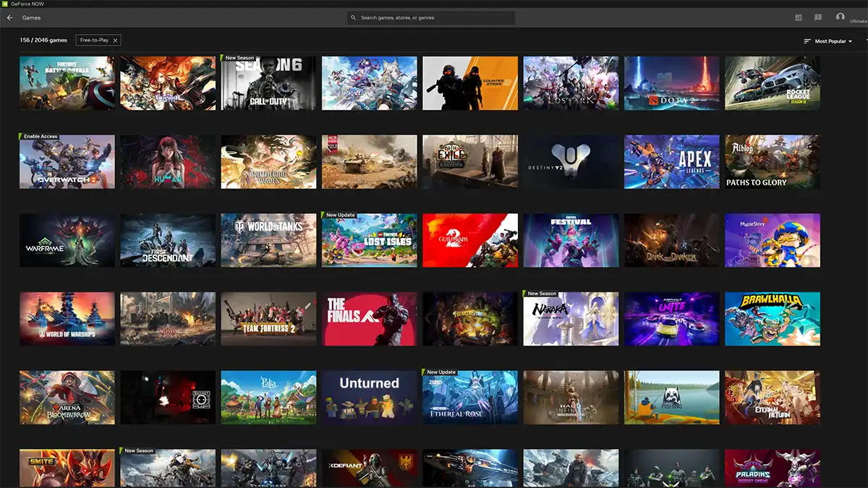Open the Genshin Impact game tile
868x488 pixels.
[168, 83]
